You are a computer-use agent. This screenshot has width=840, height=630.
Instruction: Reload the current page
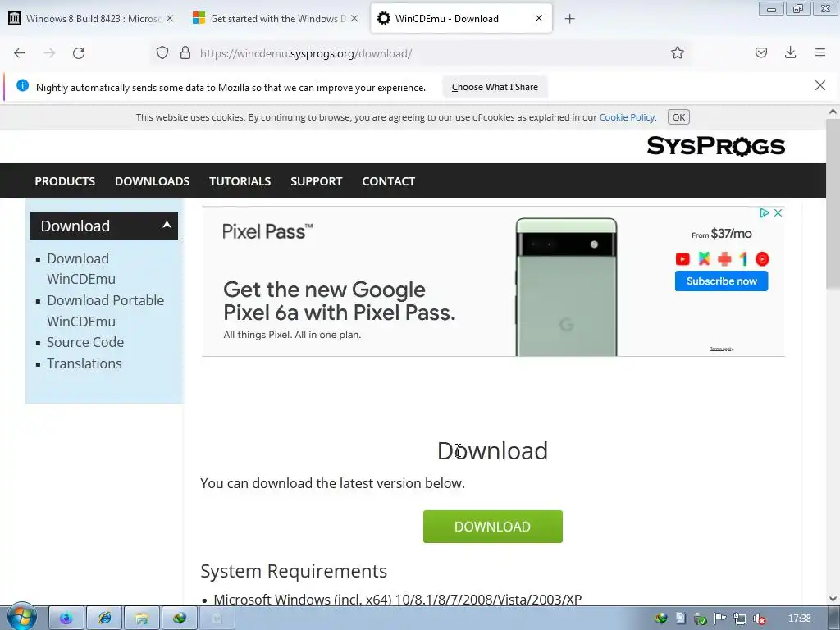coord(79,53)
